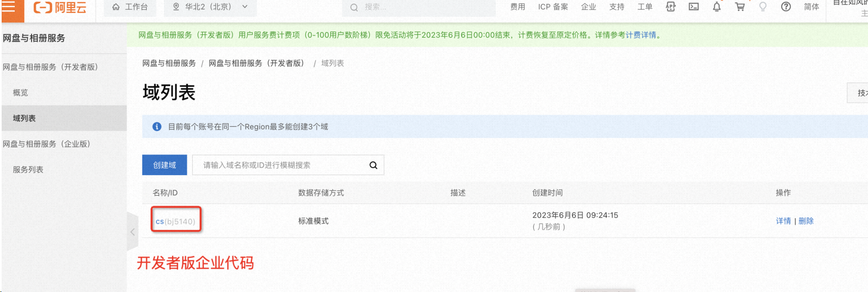Open notifications bell icon
868x292 pixels.
point(716,7)
